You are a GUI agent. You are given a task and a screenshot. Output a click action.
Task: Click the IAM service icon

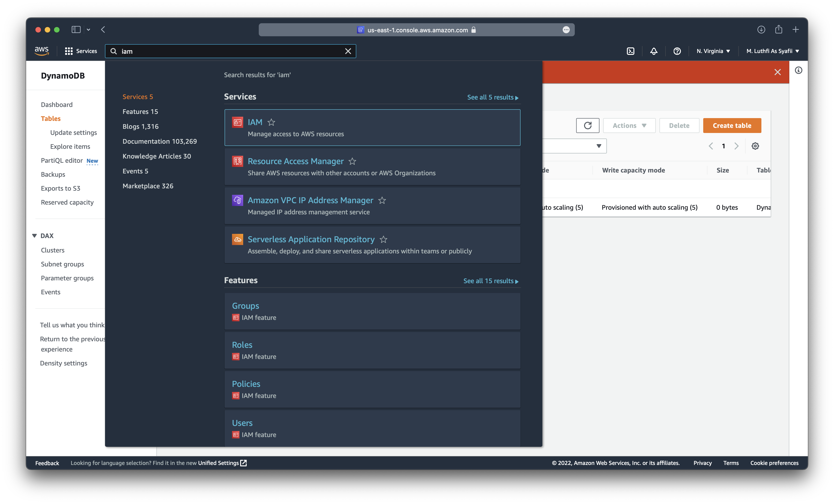tap(237, 122)
